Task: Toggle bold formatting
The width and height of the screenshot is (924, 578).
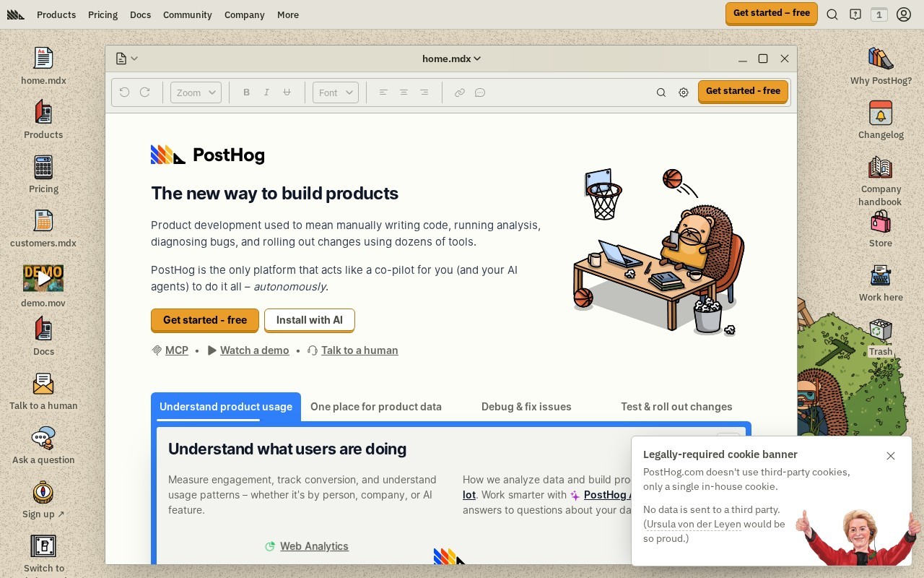Action: tap(246, 92)
